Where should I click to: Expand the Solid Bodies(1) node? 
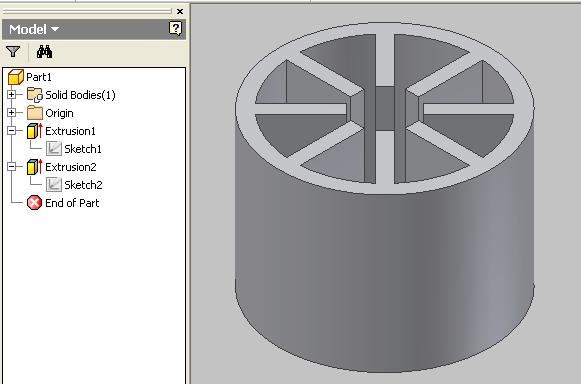[x=11, y=95]
